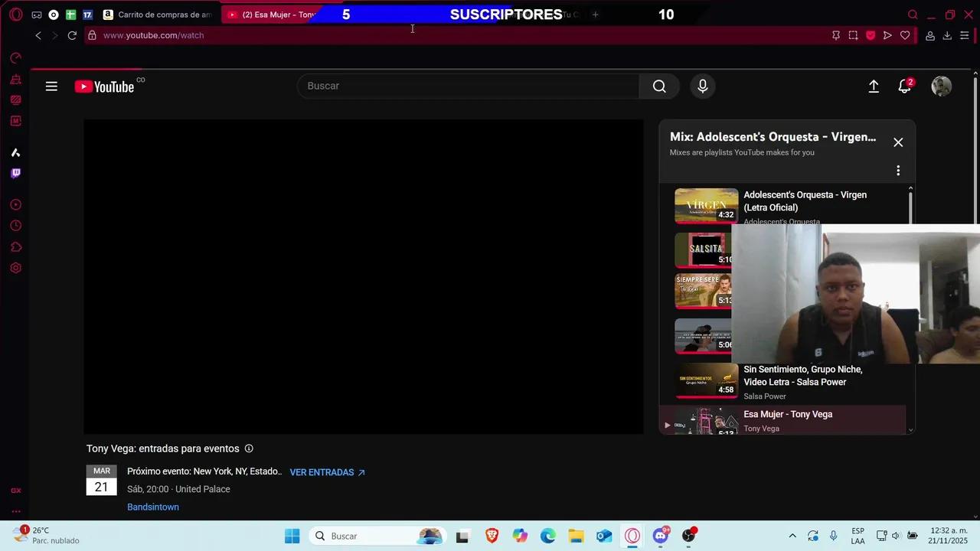Click the black video player area
The height and width of the screenshot is (551, 980).
point(364,277)
